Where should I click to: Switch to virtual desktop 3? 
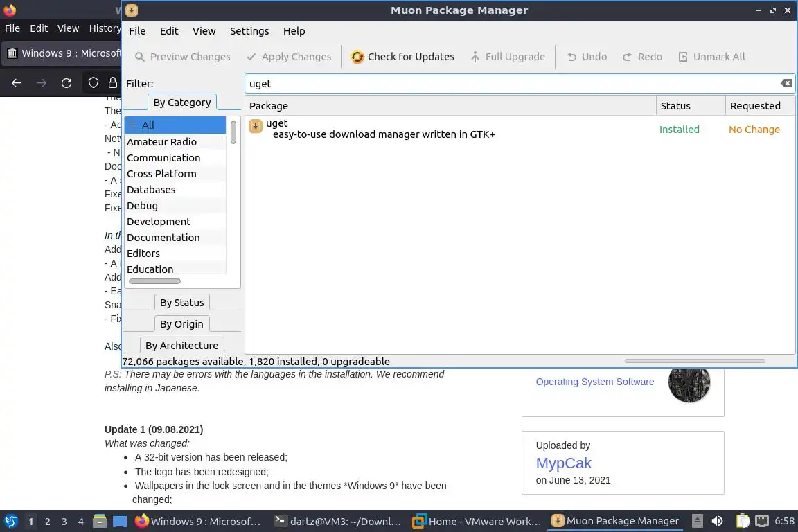click(64, 522)
